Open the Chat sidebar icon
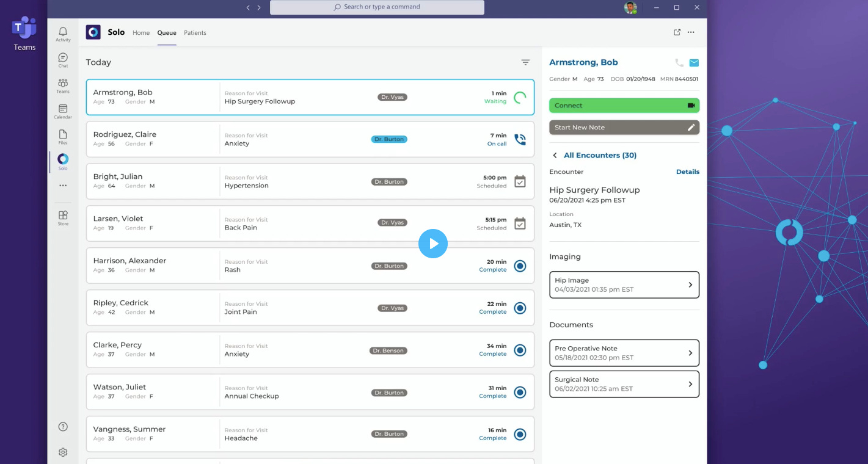 [x=63, y=60]
